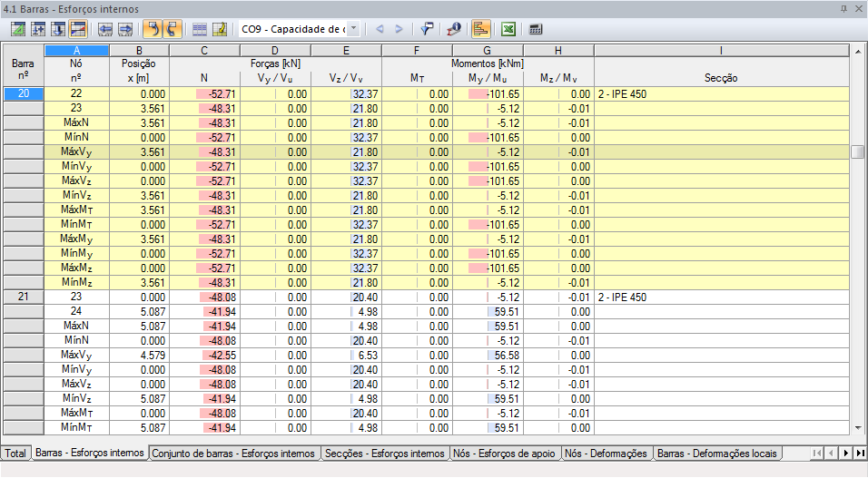Toggle the highlighted red-blue diagram toolbar button
The width and height of the screenshot is (868, 478).
[78, 29]
